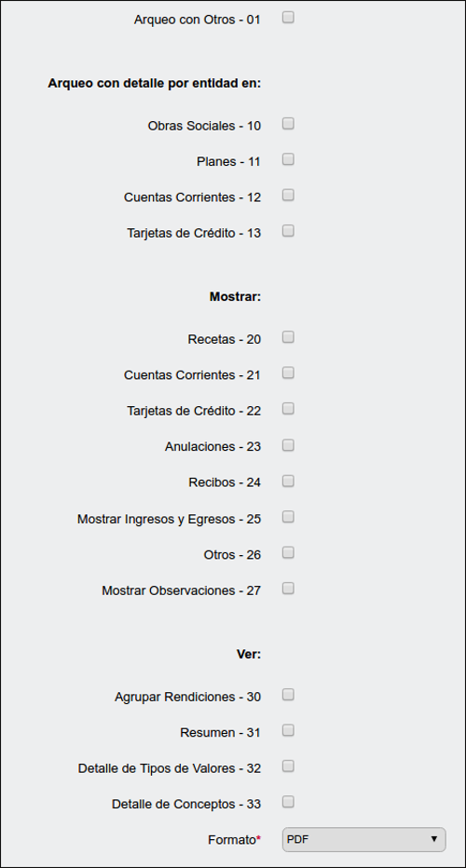Check the Resumen - 31 box
The width and height of the screenshot is (466, 868).
(x=288, y=731)
